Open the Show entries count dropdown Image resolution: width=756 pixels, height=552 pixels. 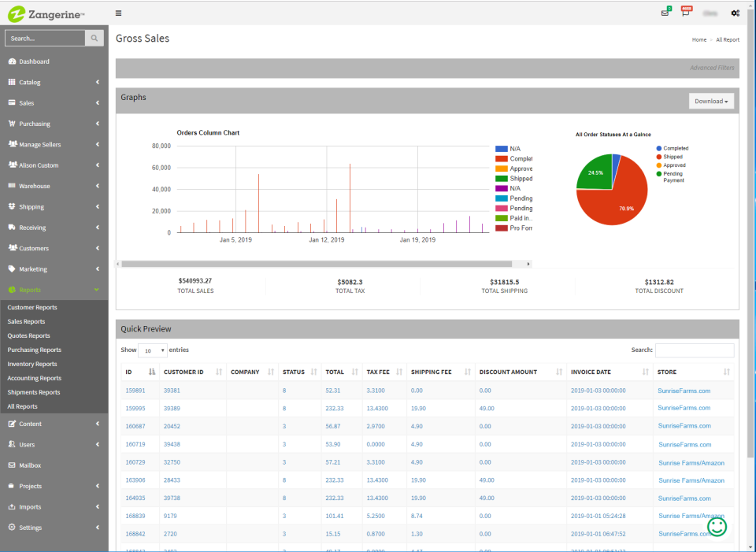point(152,350)
